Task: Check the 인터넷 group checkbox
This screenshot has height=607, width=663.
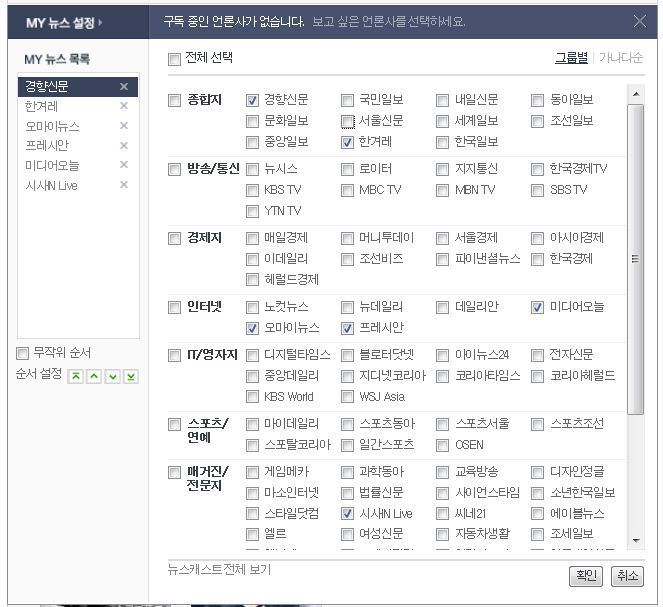Action: click(174, 307)
